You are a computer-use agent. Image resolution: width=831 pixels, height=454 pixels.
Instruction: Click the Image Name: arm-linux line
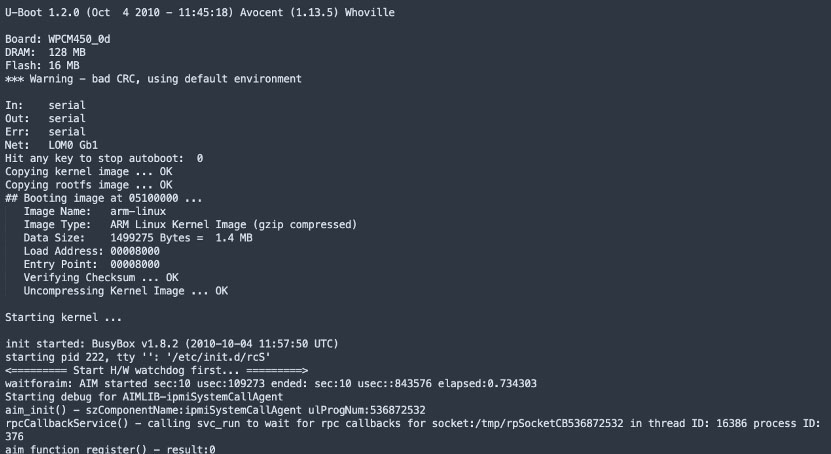(95, 211)
